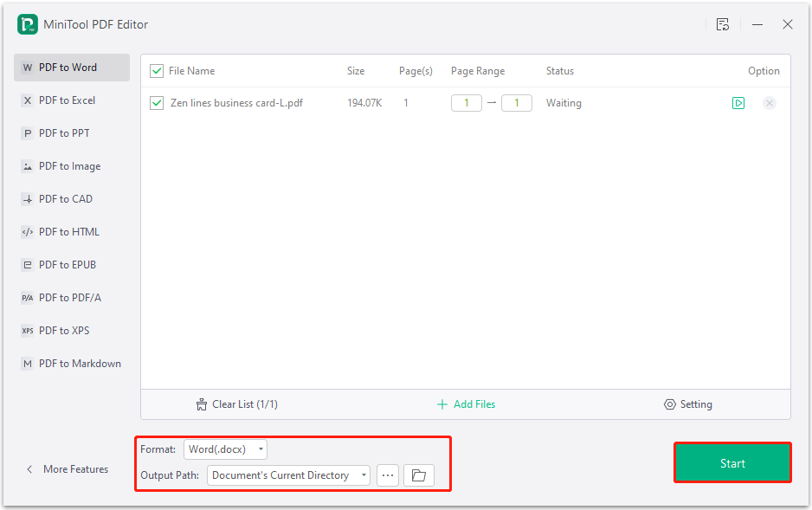This screenshot has height=510, width=812.
Task: Expand the Format Word(.docx) dropdown
Action: coord(225,449)
